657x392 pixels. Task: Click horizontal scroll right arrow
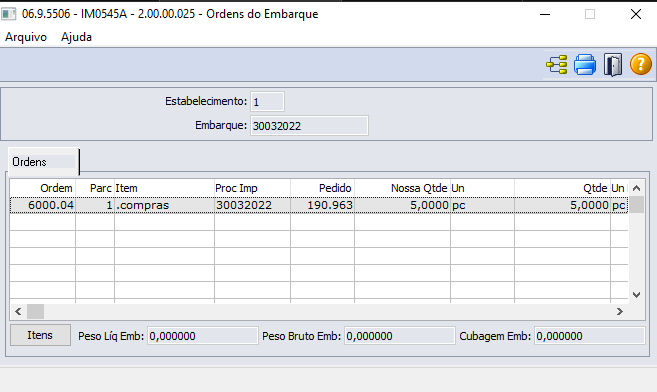click(620, 311)
